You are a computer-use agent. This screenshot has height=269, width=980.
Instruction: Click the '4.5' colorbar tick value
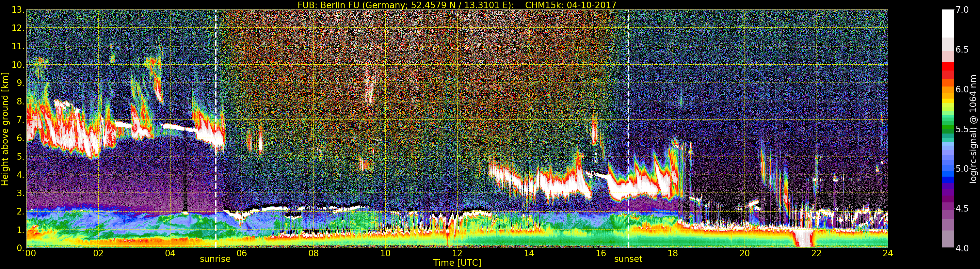click(x=962, y=208)
